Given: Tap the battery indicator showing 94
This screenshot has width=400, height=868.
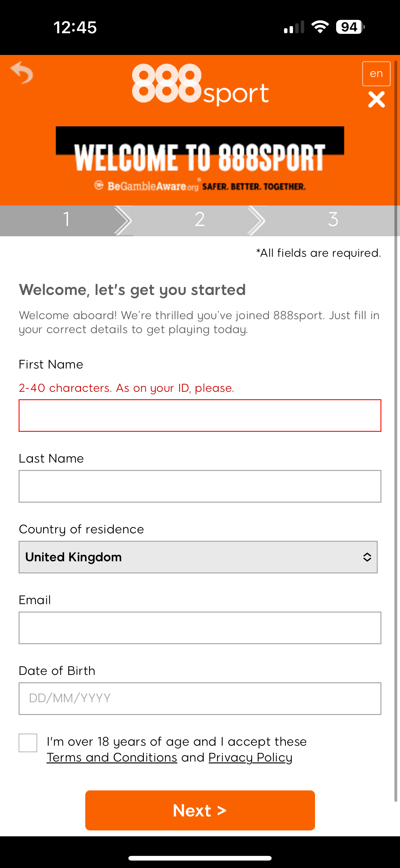Looking at the screenshot, I should [350, 27].
